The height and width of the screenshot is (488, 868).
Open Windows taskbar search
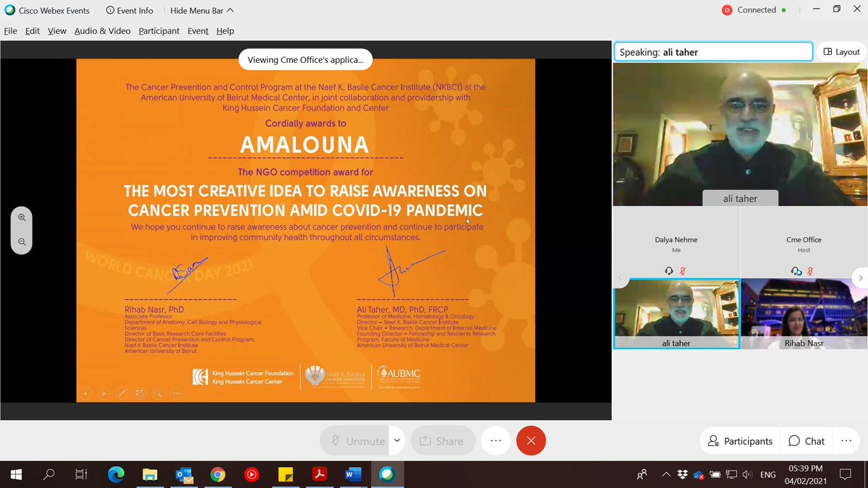click(x=49, y=474)
